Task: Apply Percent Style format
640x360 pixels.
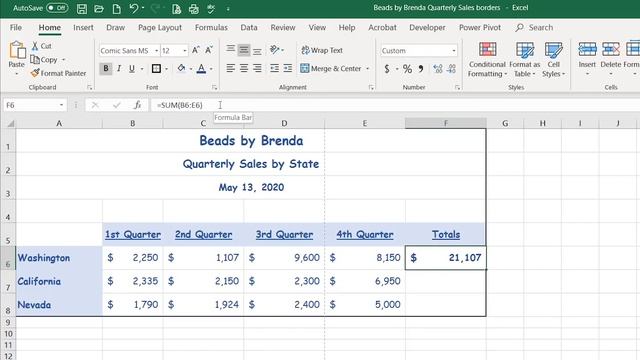Action: coord(407,69)
